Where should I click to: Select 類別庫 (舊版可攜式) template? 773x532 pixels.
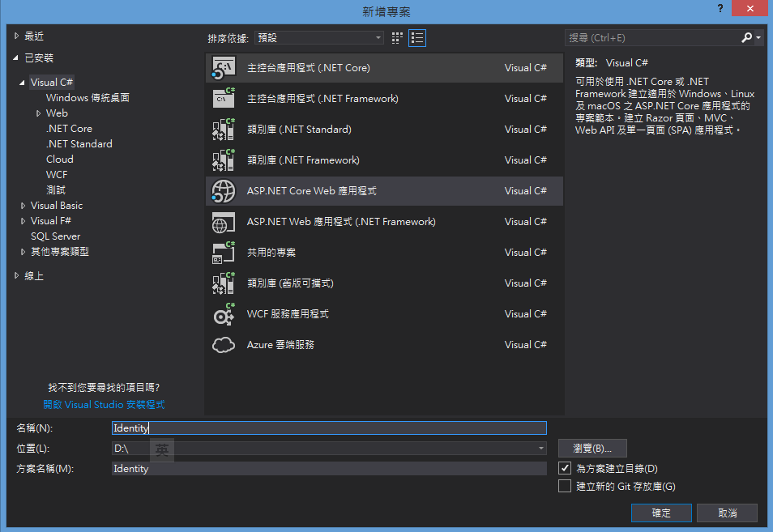coord(384,283)
